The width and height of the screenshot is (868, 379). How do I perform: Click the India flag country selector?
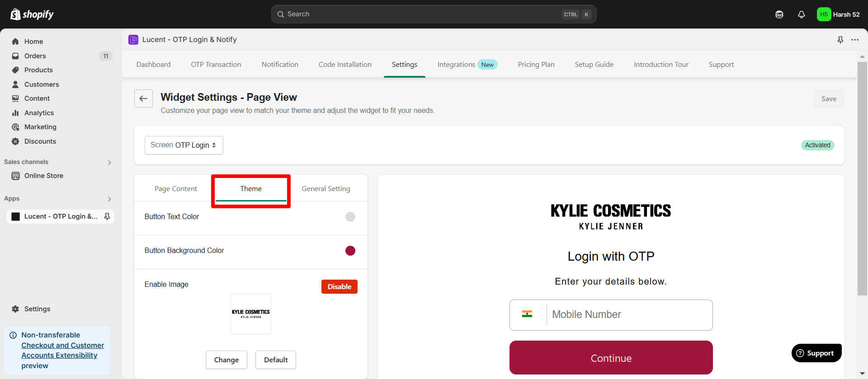click(x=527, y=314)
